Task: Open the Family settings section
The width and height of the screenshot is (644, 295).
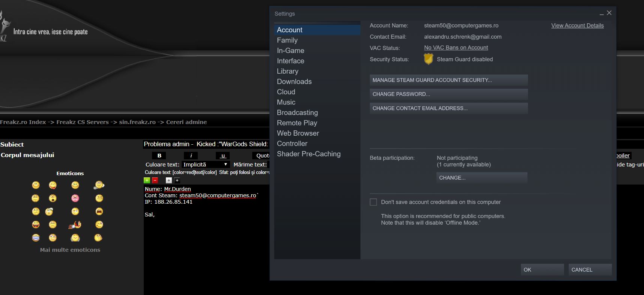Action: [317, 40]
